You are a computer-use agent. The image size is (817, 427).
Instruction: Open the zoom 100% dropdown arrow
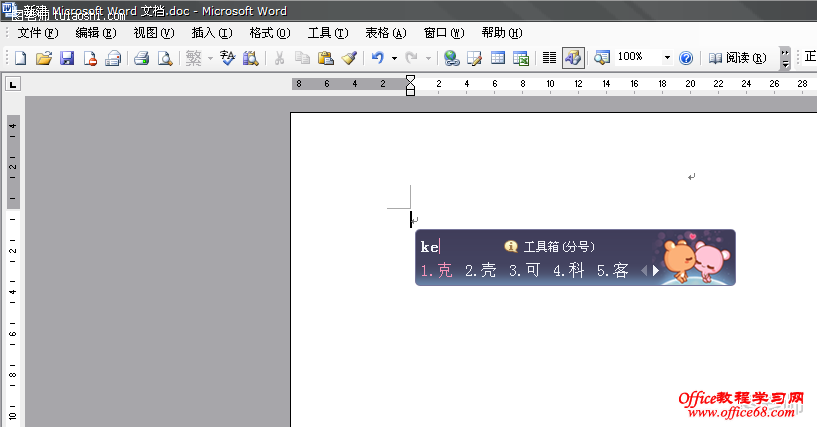[667, 58]
